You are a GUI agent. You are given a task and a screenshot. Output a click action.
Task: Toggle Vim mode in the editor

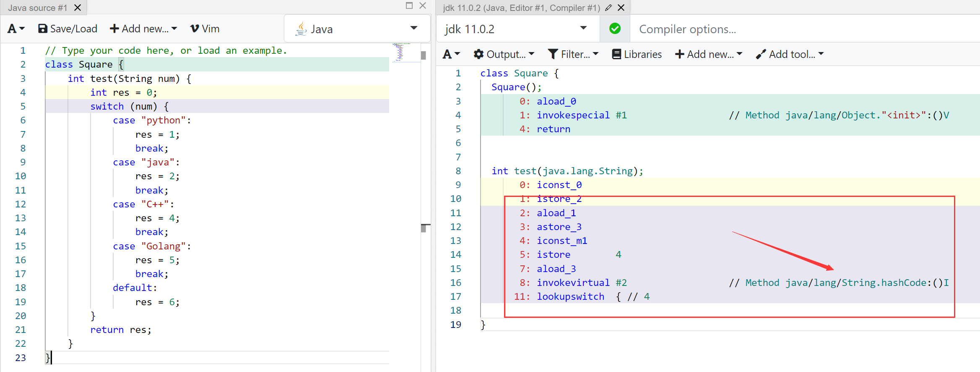205,29
